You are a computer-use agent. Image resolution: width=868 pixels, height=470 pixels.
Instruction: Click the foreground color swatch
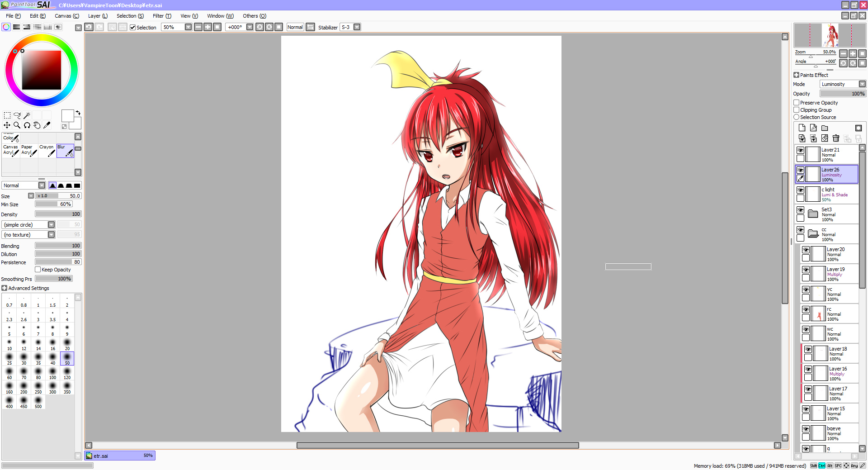pyautogui.click(x=67, y=115)
